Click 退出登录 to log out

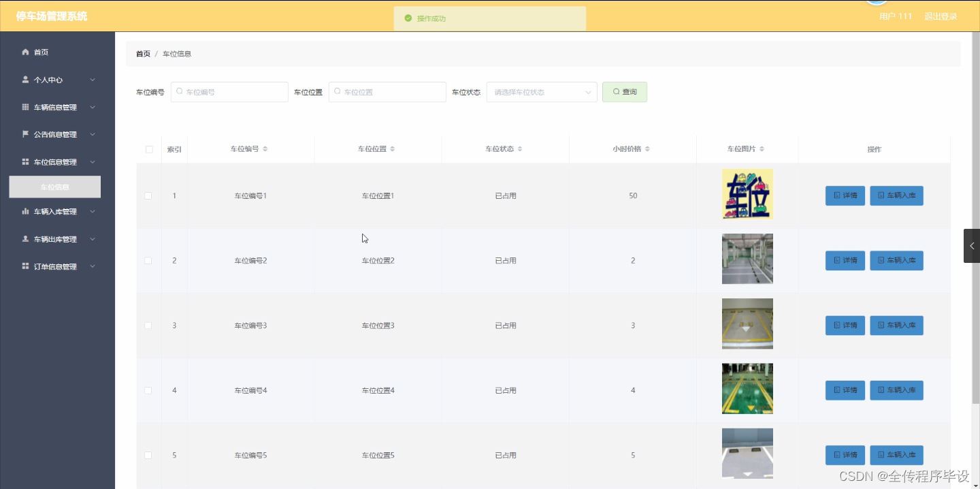(941, 16)
